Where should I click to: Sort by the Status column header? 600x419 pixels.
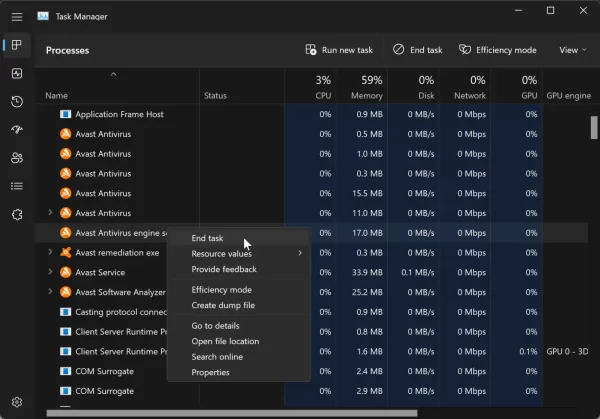[x=242, y=88]
